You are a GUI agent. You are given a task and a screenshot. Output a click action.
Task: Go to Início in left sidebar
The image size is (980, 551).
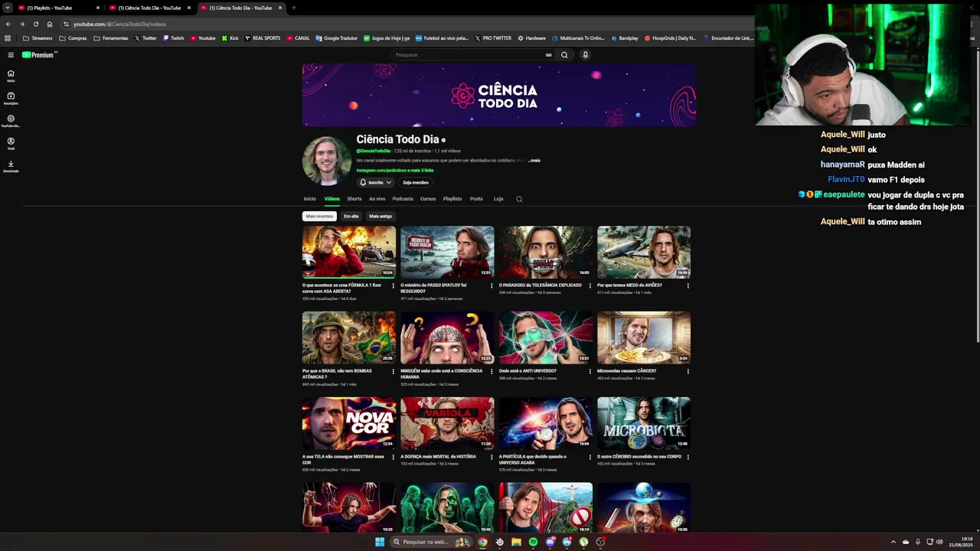(11, 76)
